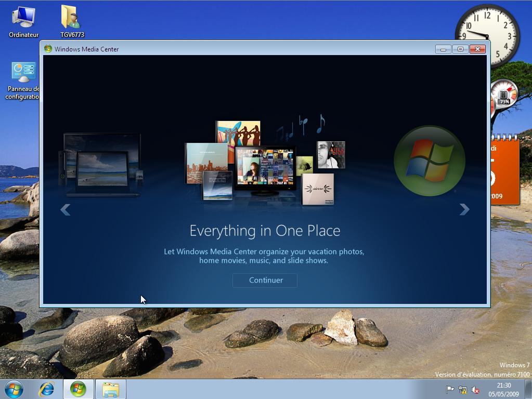The height and width of the screenshot is (399, 532).
Task: Click the CPU meter gadget showing 73%
Action: point(504,95)
